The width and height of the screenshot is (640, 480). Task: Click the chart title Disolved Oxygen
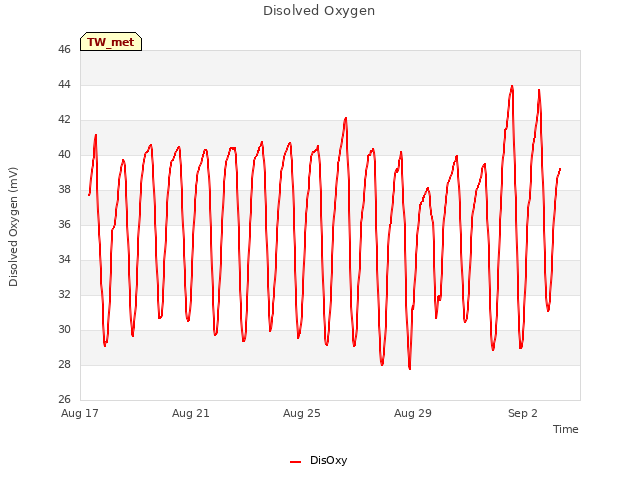pyautogui.click(x=319, y=11)
